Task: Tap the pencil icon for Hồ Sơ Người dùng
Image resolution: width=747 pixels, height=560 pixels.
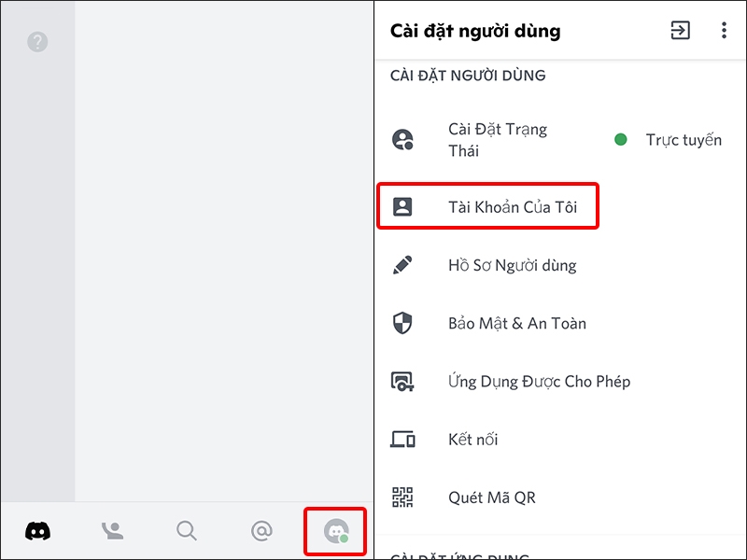Action: point(402,265)
